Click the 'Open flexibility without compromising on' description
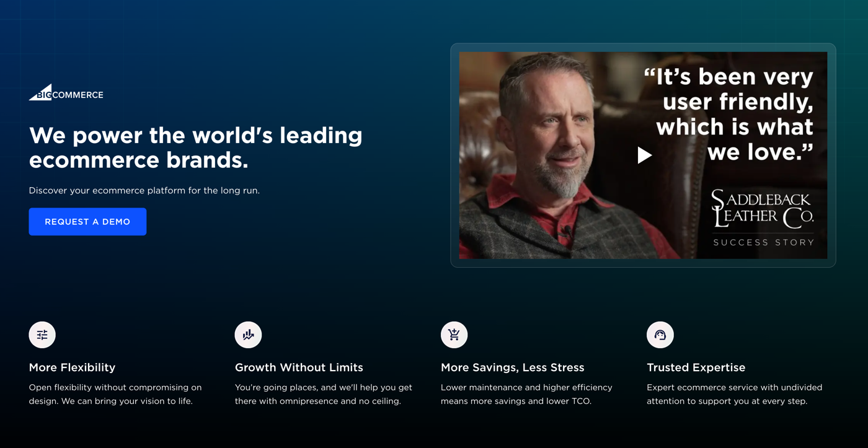This screenshot has height=448, width=868. (x=115, y=394)
